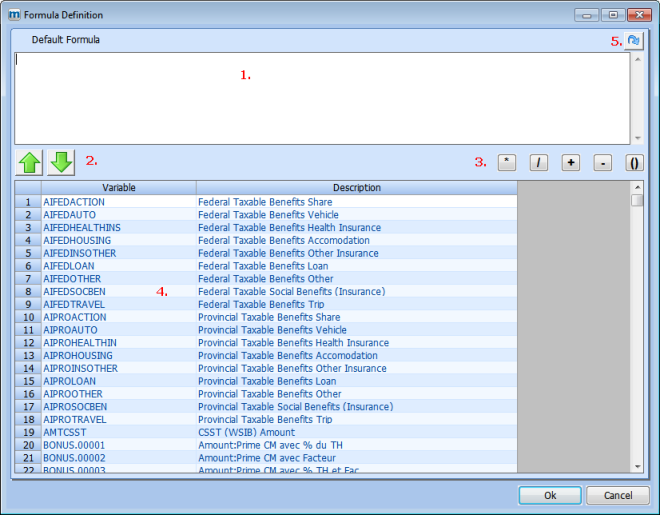Click variable list scroll up arrow

point(637,187)
